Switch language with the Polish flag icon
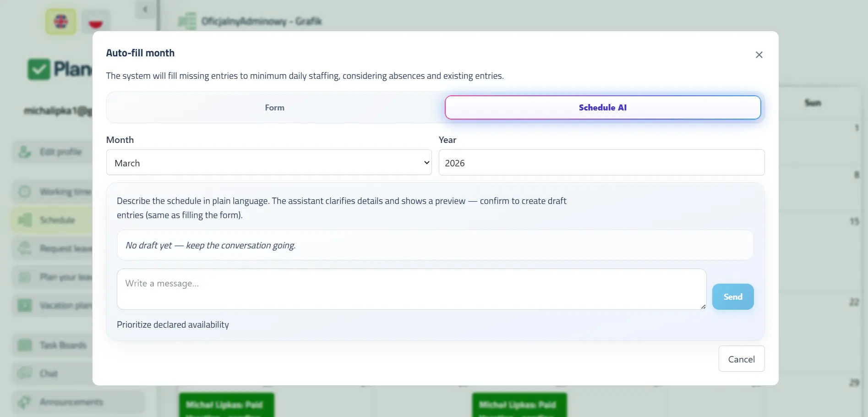Screen dimensions: 868x417 click(95, 22)
